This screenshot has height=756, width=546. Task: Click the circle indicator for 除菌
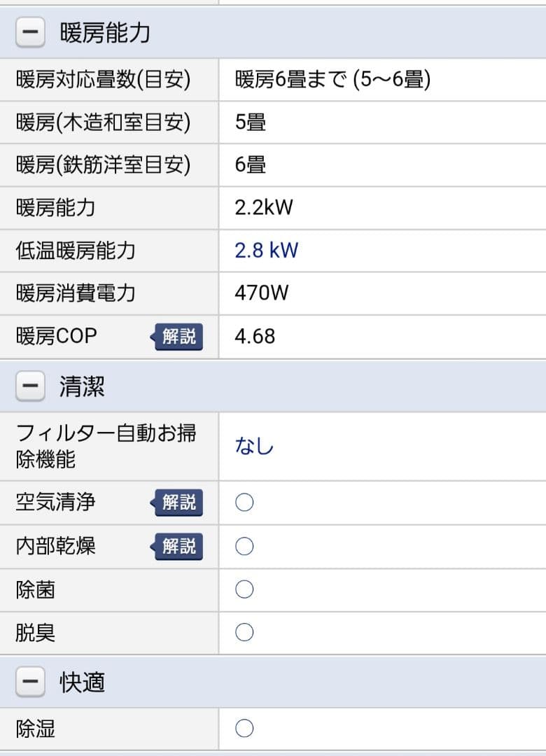tap(243, 590)
